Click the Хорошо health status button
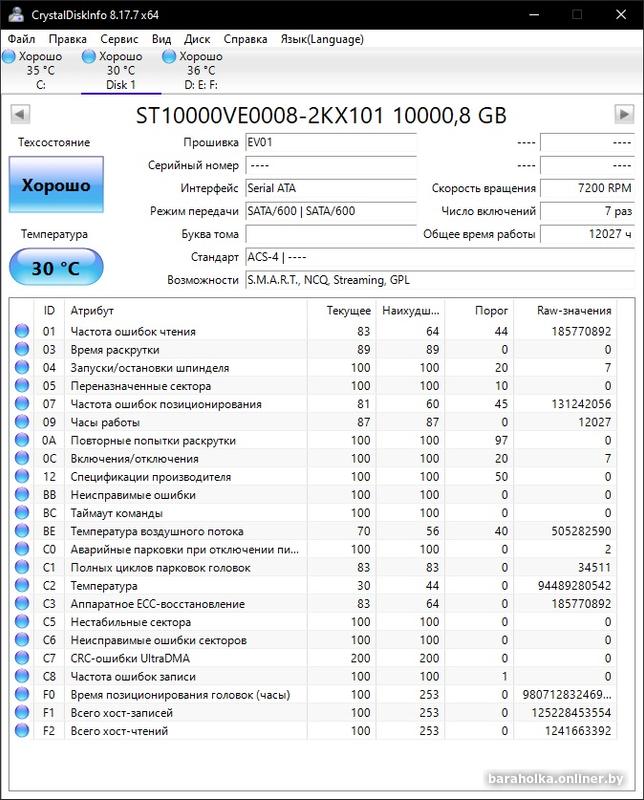The width and height of the screenshot is (644, 800). [56, 185]
